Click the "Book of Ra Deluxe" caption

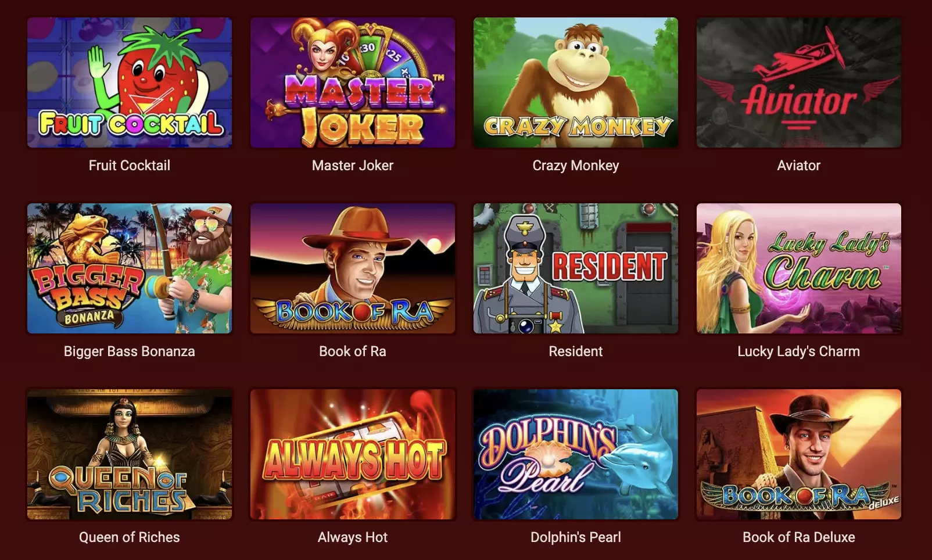pos(799,537)
